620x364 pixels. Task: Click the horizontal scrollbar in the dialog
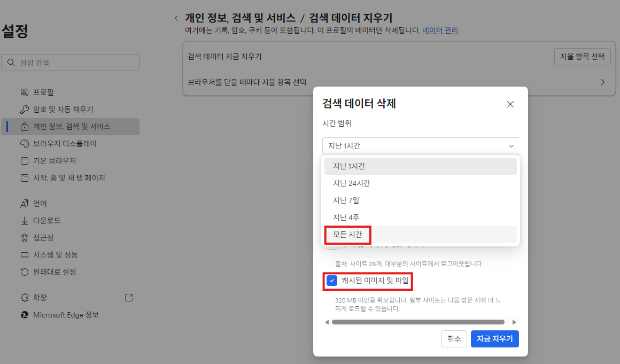(418, 322)
